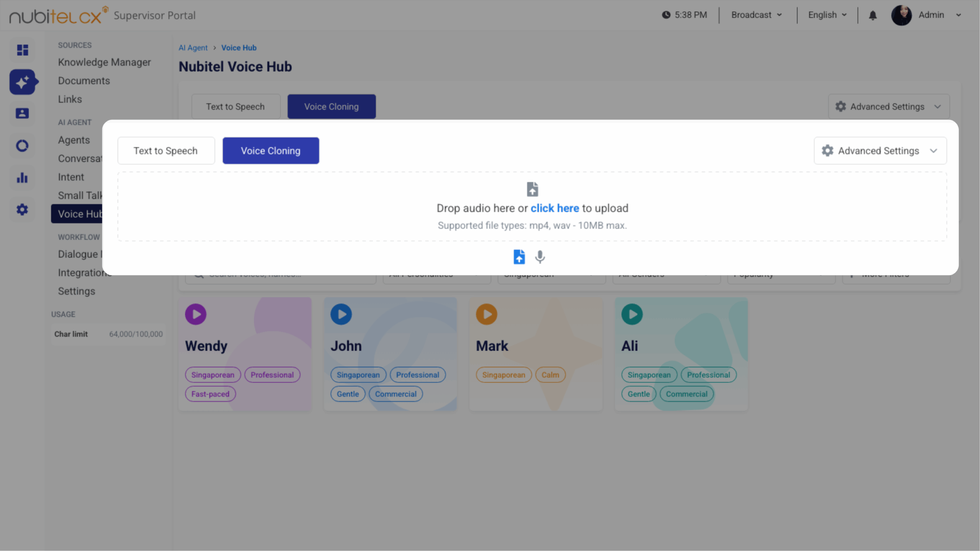
Task: Click Ali's Professional tag
Action: click(708, 375)
